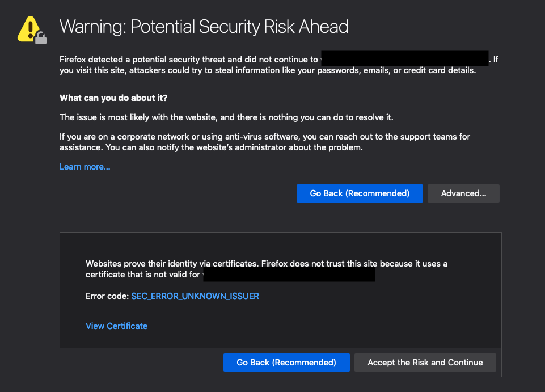Viewport: 545px width, 392px height.
Task: Click the yellow warning lock icon
Action: pos(32,30)
